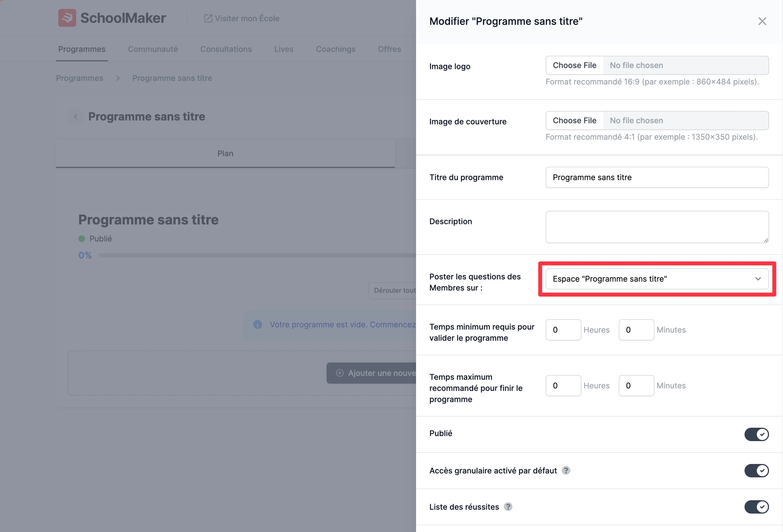
Task: Toggle the Liste des réussites switch
Action: pyautogui.click(x=757, y=507)
